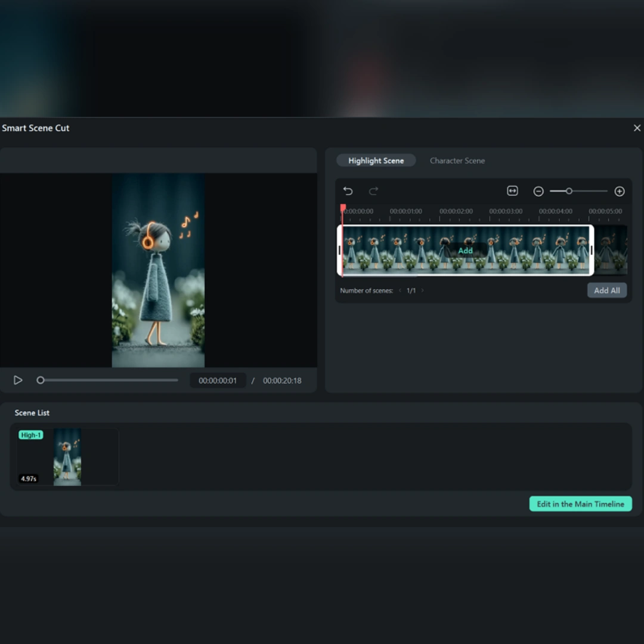Image resolution: width=644 pixels, height=644 pixels.
Task: Click the red playhead marker
Action: 343,208
